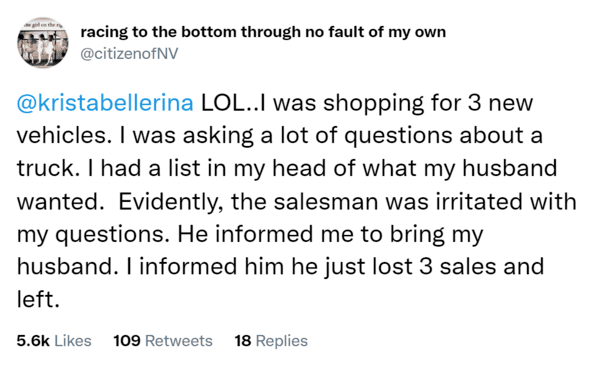Open the profile via the display name 'racing to the bottom…'
Screen dimensions: 600x385
tap(263, 32)
